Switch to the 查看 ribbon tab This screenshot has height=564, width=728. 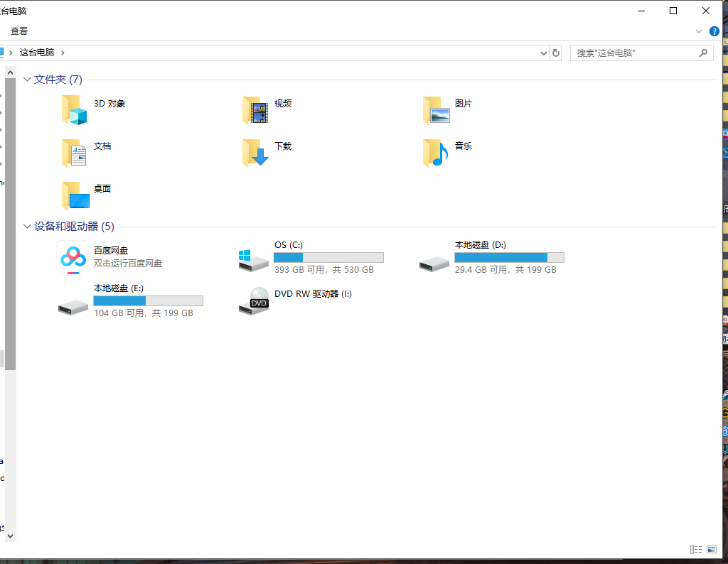18,31
